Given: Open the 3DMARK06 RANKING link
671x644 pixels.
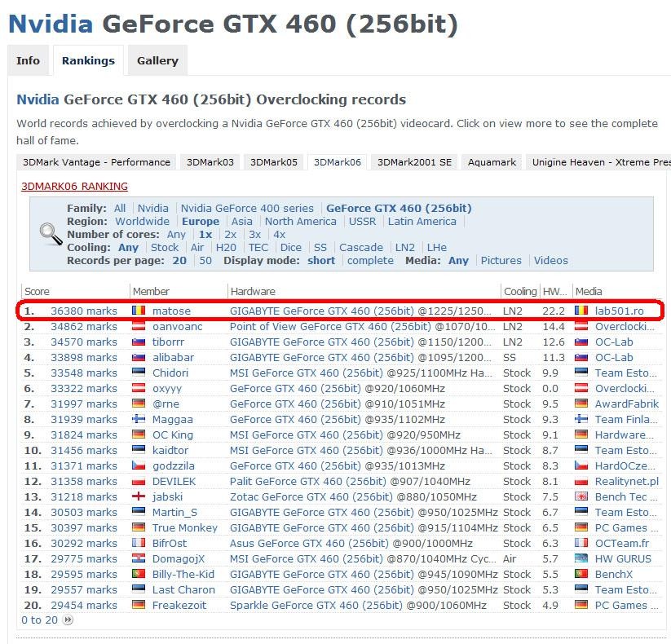Looking at the screenshot, I should tap(74, 186).
